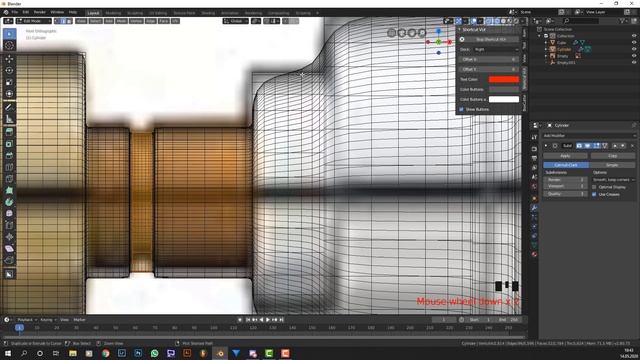The image size is (640, 360).
Task: Toggle face select mode in header
Action: coord(69,21)
